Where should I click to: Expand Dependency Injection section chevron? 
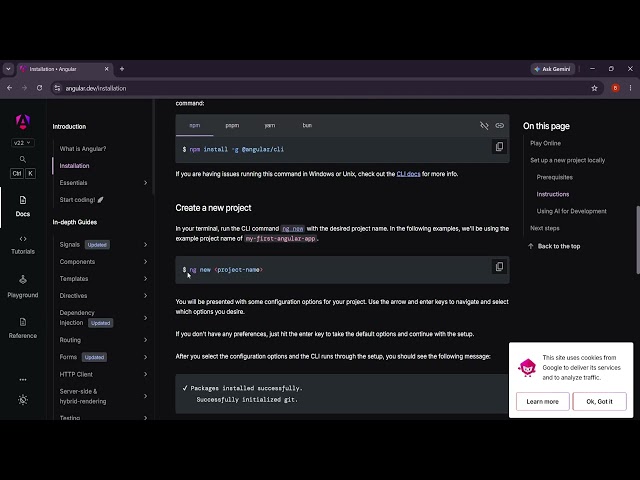tap(145, 318)
